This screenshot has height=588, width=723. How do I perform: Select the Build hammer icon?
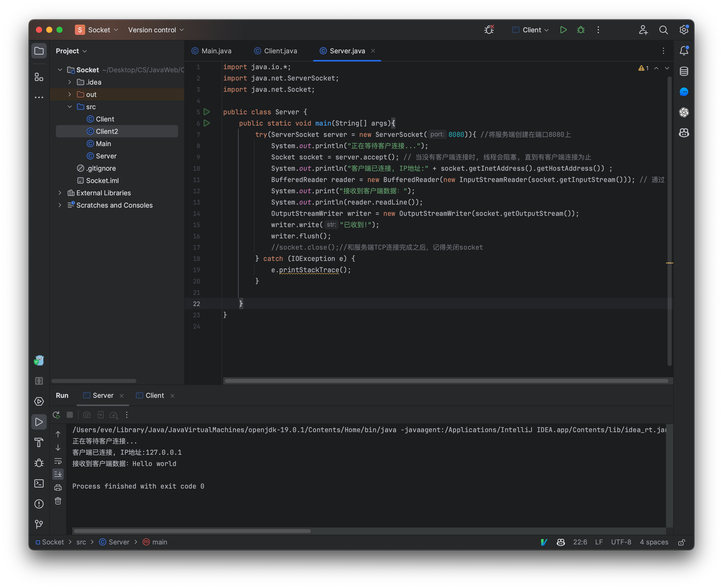pyautogui.click(x=39, y=442)
